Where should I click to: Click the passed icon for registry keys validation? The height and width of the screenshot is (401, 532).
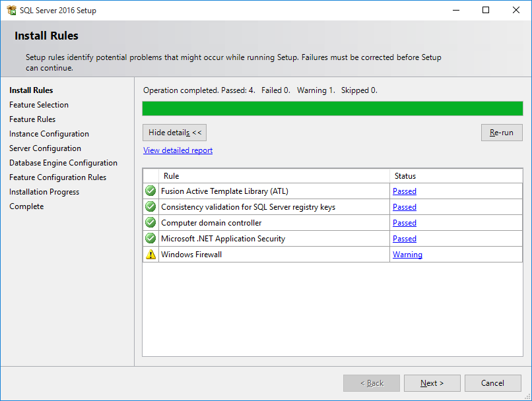[x=150, y=207]
